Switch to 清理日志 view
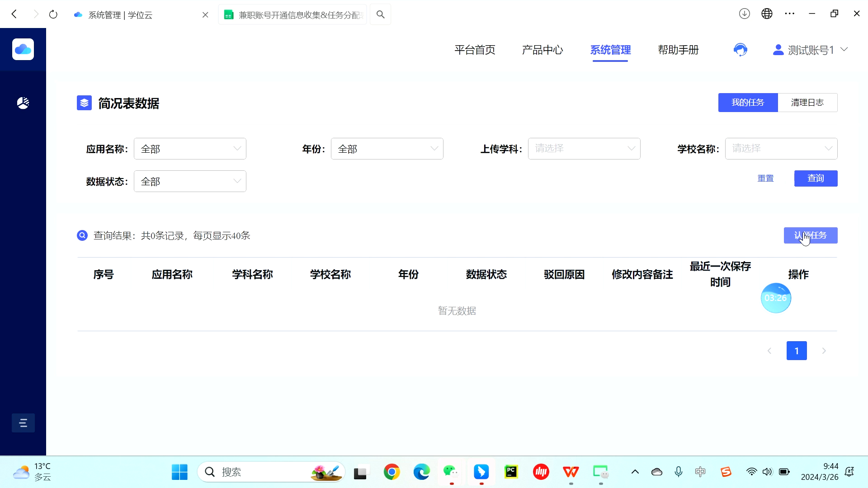This screenshot has height=488, width=868. [x=807, y=103]
